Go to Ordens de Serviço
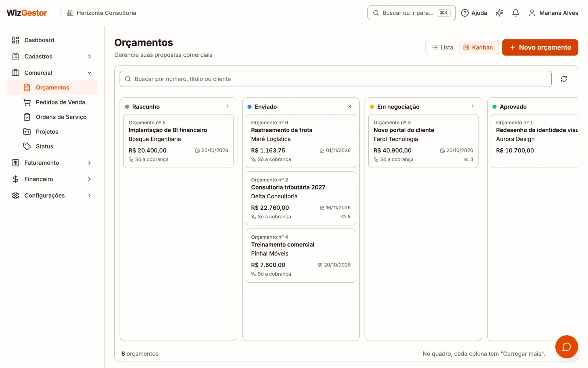Screen dimensions: 588x368 (52, 117)
